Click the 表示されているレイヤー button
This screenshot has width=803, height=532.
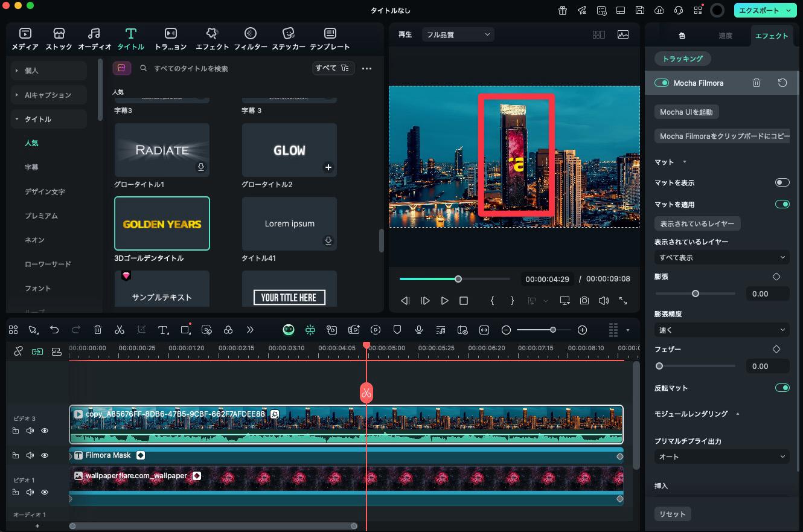tap(697, 223)
